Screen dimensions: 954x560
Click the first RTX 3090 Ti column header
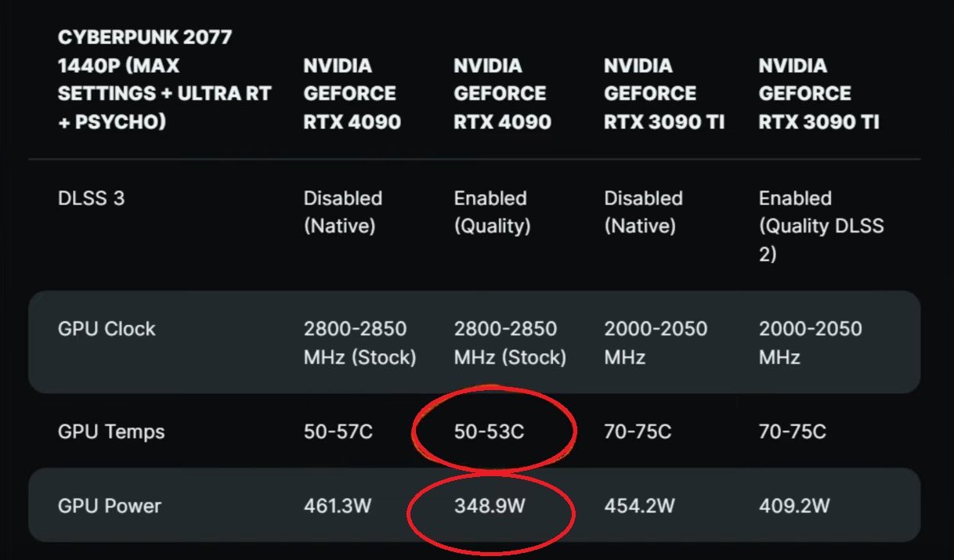click(x=664, y=94)
